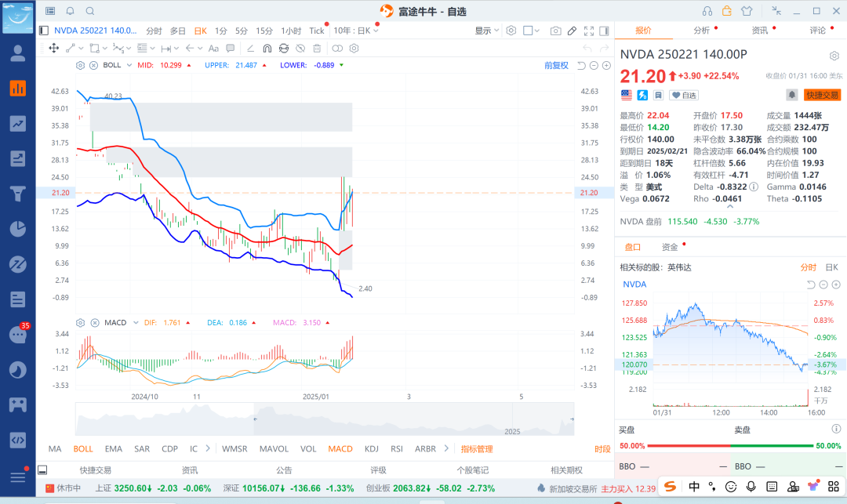Click the chart timeline range navigator

(325, 419)
